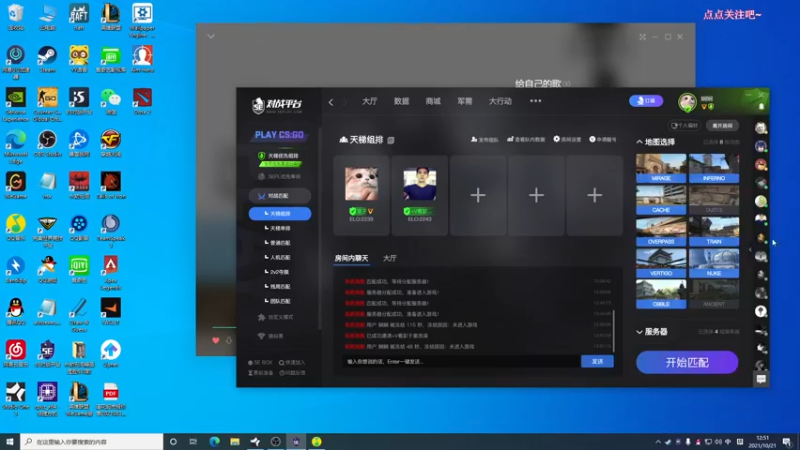Toggle the OVERPASS map selection
The height and width of the screenshot is (450, 800).
coord(661,232)
